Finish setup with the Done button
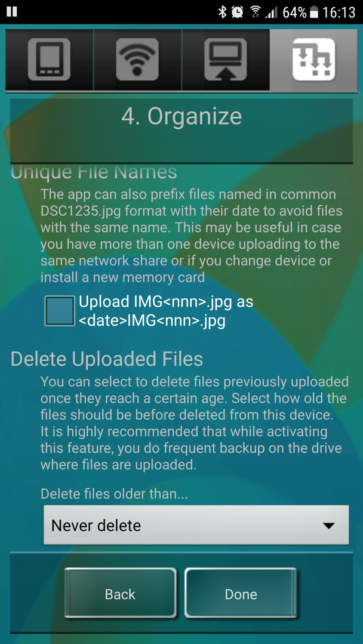The width and height of the screenshot is (363, 644). (241, 593)
